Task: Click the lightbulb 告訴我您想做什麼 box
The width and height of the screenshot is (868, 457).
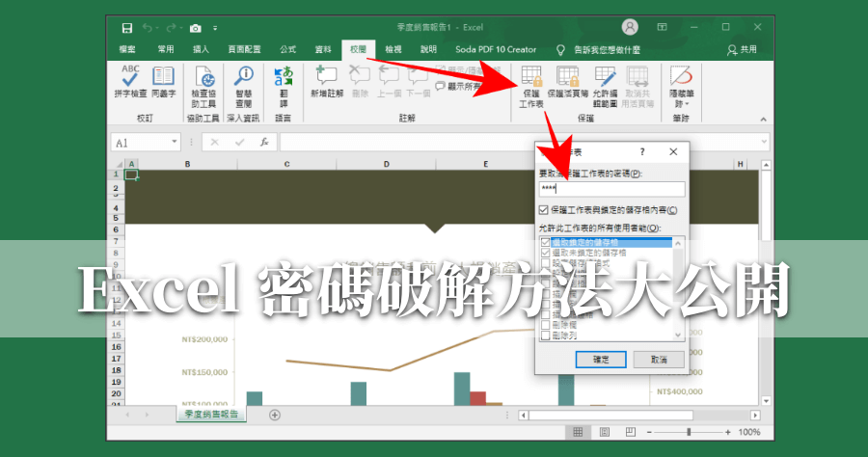Action: [x=599, y=50]
